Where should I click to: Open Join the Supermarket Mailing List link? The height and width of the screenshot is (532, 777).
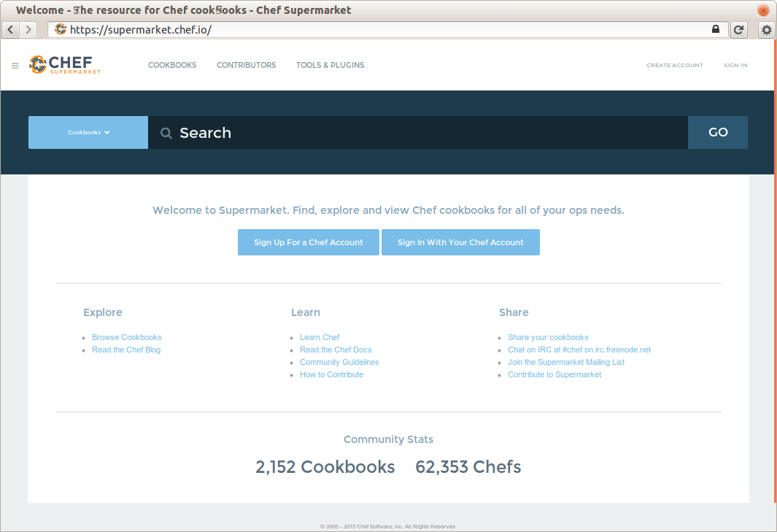tap(566, 362)
